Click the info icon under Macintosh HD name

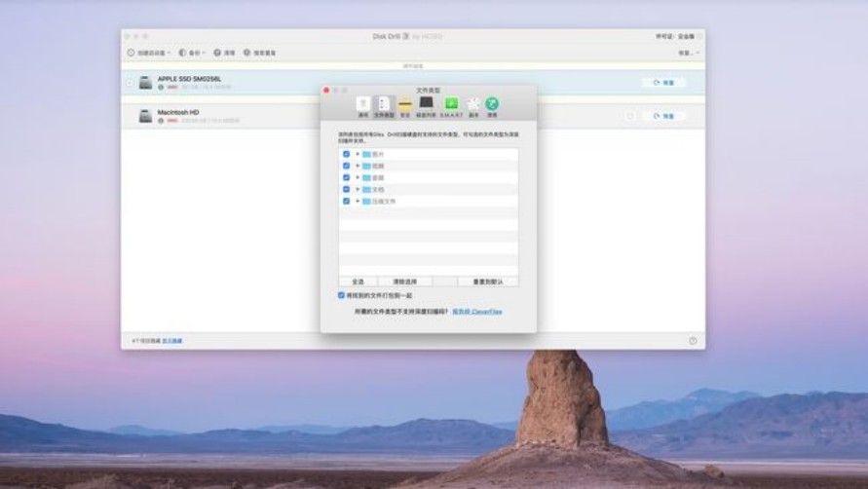(161, 121)
